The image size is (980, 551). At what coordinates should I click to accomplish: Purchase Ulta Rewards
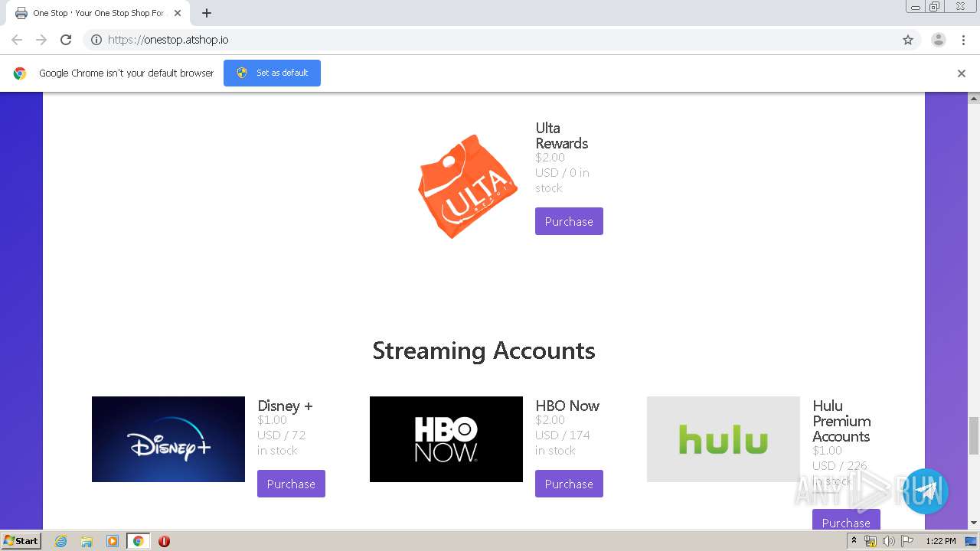point(569,221)
